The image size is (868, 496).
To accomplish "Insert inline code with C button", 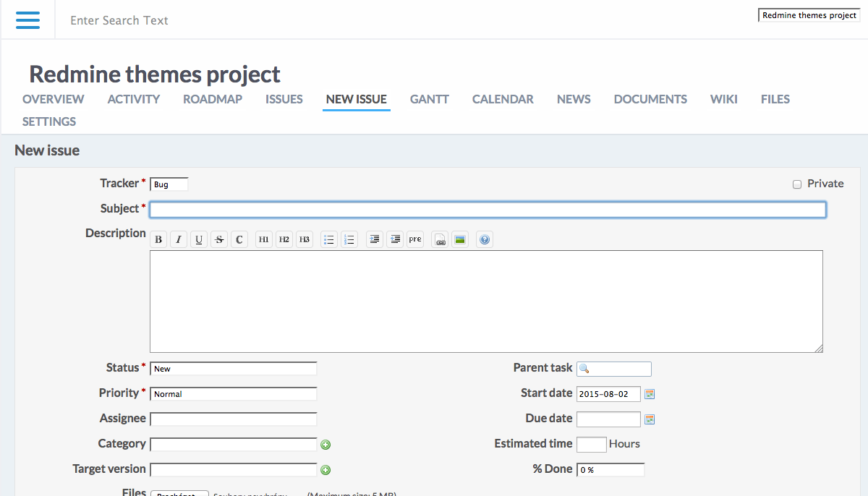I will 239,239.
